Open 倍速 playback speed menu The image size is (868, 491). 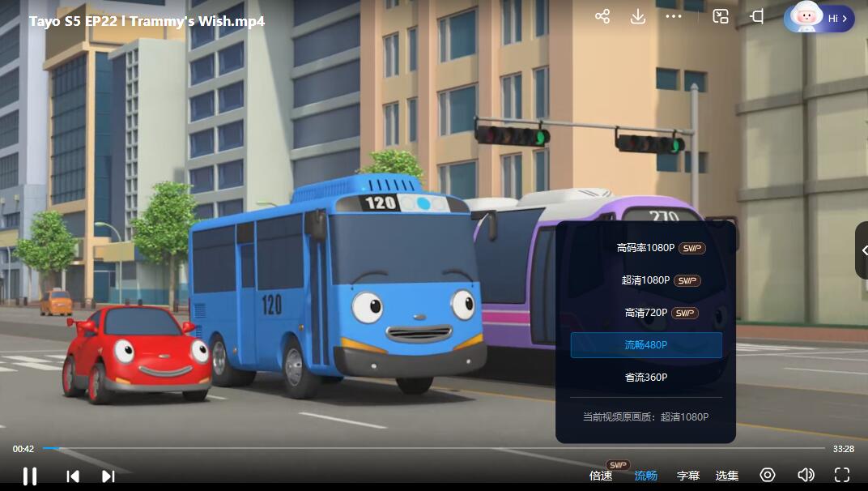click(601, 476)
